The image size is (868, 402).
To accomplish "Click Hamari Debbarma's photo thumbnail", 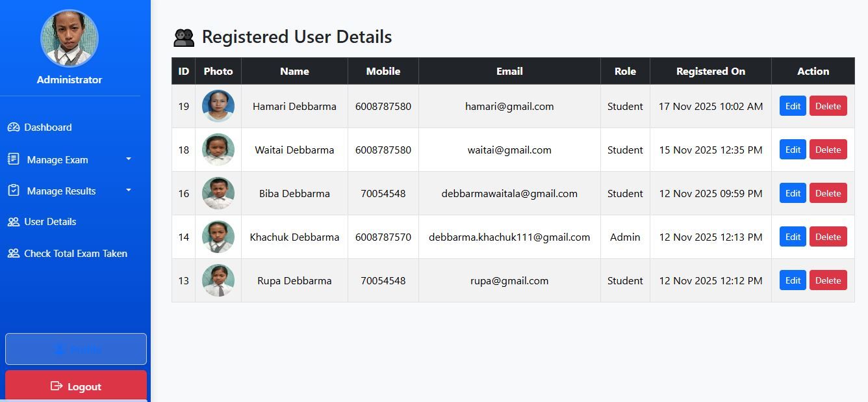I will pos(218,106).
